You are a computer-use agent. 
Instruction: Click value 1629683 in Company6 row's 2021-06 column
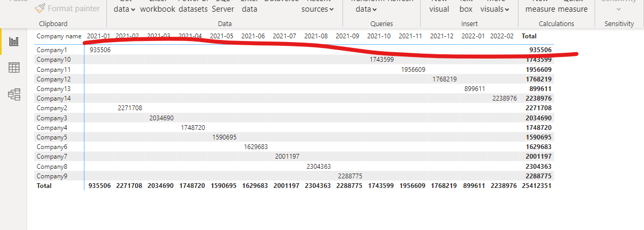[256, 146]
